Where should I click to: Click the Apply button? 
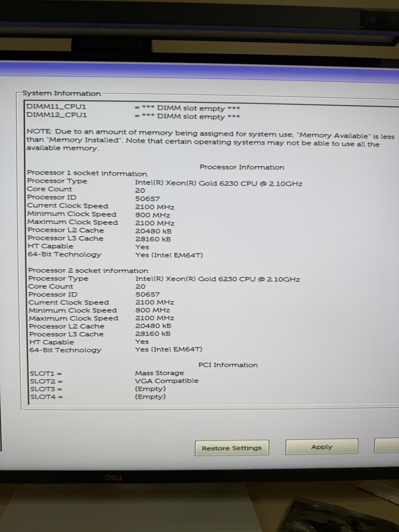click(322, 447)
